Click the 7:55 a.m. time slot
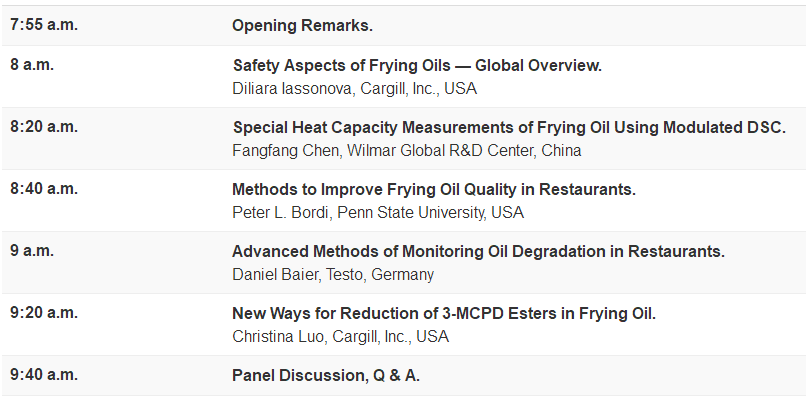 (x=44, y=25)
